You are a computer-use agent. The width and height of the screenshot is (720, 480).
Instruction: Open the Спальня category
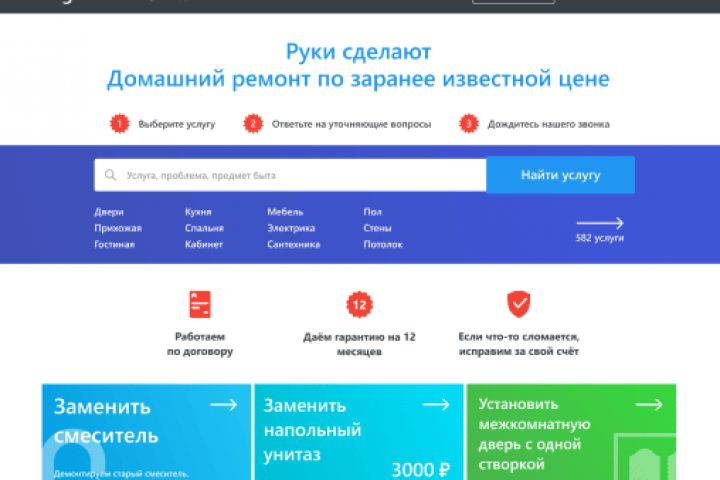point(204,228)
